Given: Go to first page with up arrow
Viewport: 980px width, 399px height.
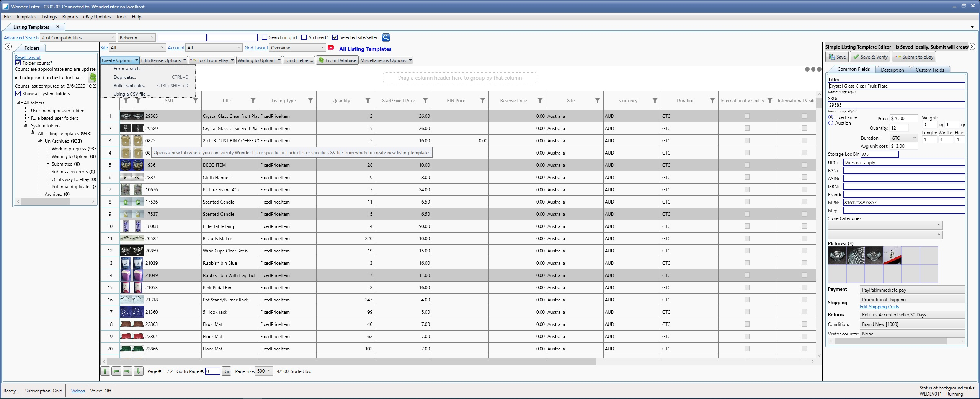Looking at the screenshot, I should pos(105,371).
